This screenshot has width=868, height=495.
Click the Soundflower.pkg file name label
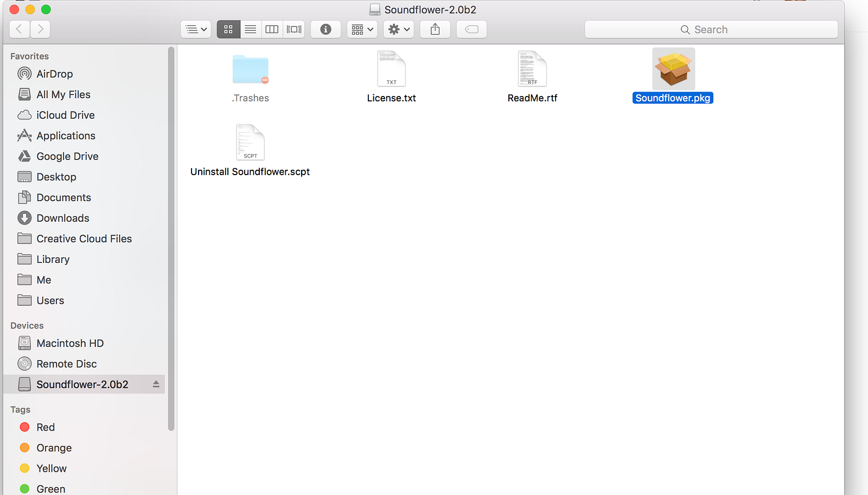673,98
